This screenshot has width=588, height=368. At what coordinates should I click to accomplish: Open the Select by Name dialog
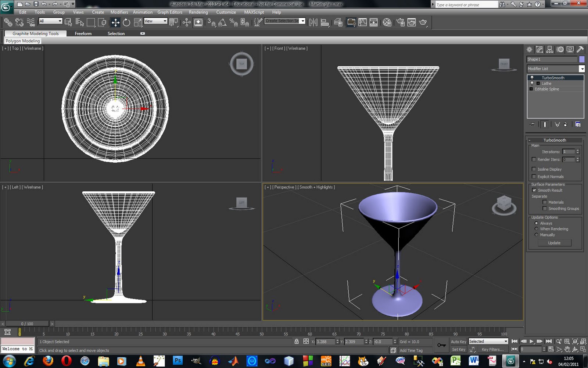(x=80, y=22)
